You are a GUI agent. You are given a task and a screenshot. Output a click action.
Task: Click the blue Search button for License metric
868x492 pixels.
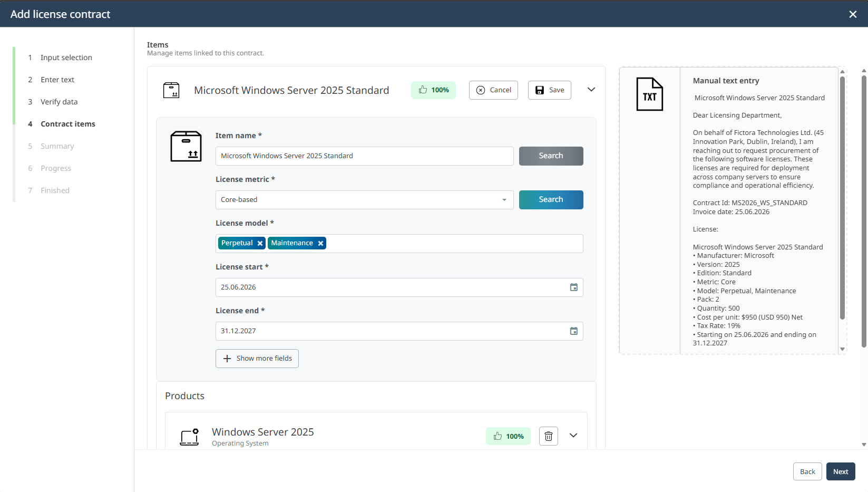pyautogui.click(x=551, y=200)
